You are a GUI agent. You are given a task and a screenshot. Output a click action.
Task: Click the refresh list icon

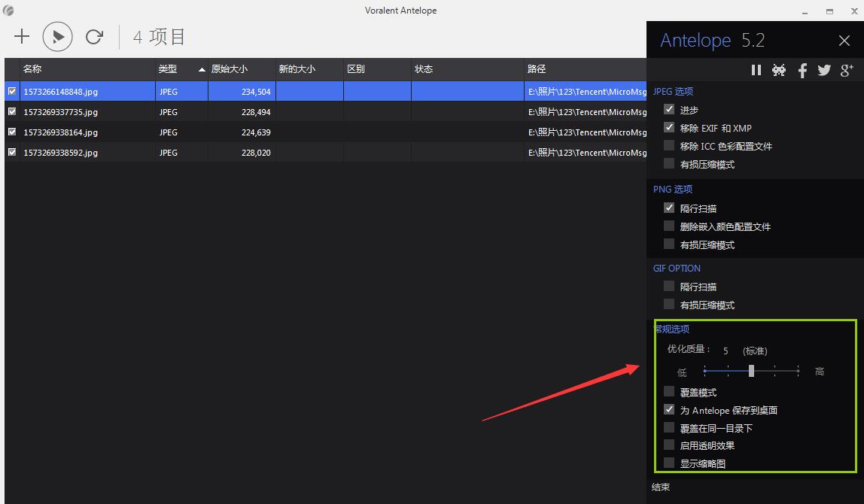coord(94,36)
